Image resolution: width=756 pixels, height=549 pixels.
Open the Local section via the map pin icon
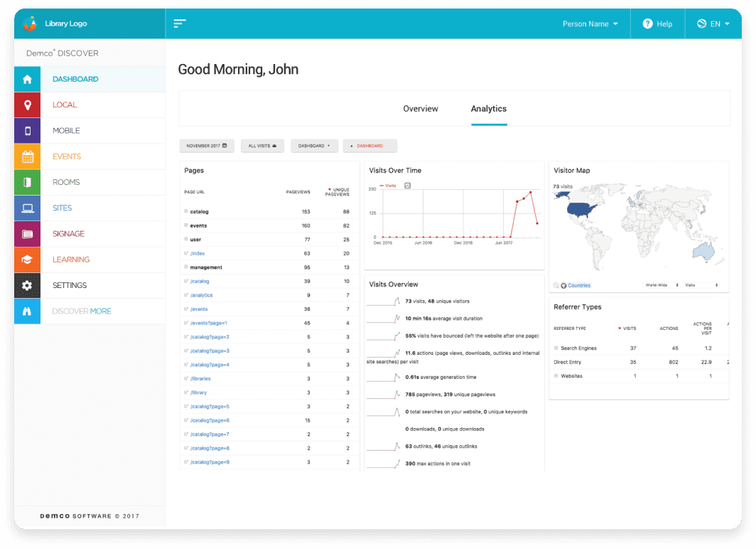click(x=27, y=105)
